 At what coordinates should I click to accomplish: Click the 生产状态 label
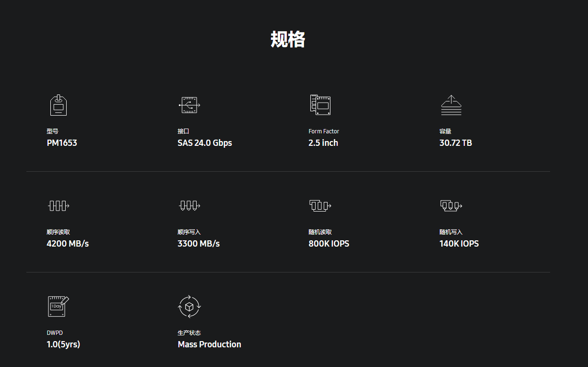pyautogui.click(x=189, y=332)
